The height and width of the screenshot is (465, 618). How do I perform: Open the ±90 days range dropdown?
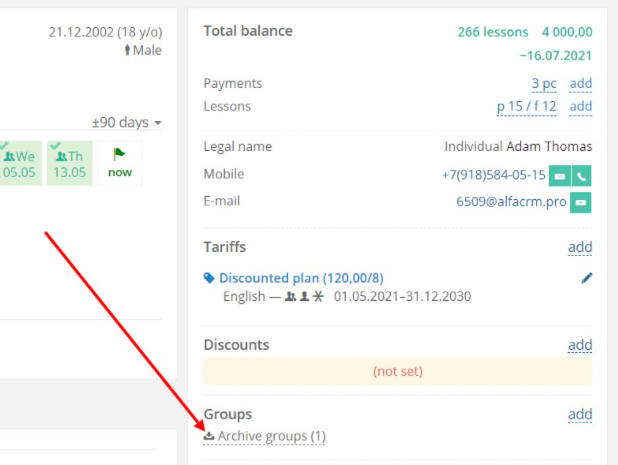[127, 123]
